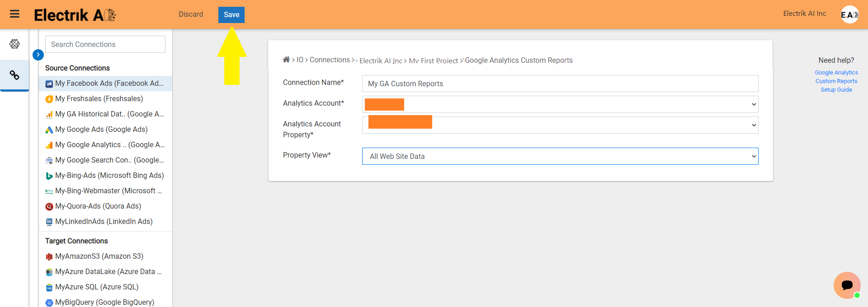Open Google Analytics Custom Reports Setup Guide
Screen dimensions: 868x307
[836, 81]
